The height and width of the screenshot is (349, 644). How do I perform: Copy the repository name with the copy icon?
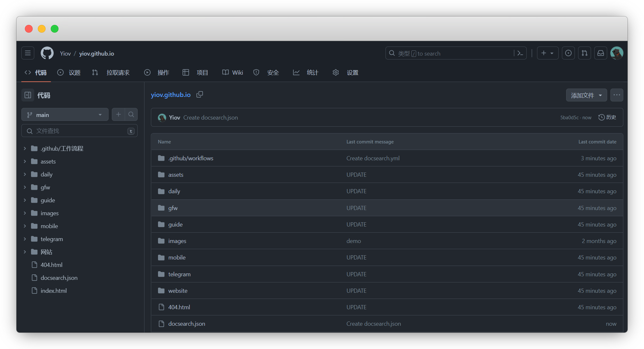[x=200, y=94]
